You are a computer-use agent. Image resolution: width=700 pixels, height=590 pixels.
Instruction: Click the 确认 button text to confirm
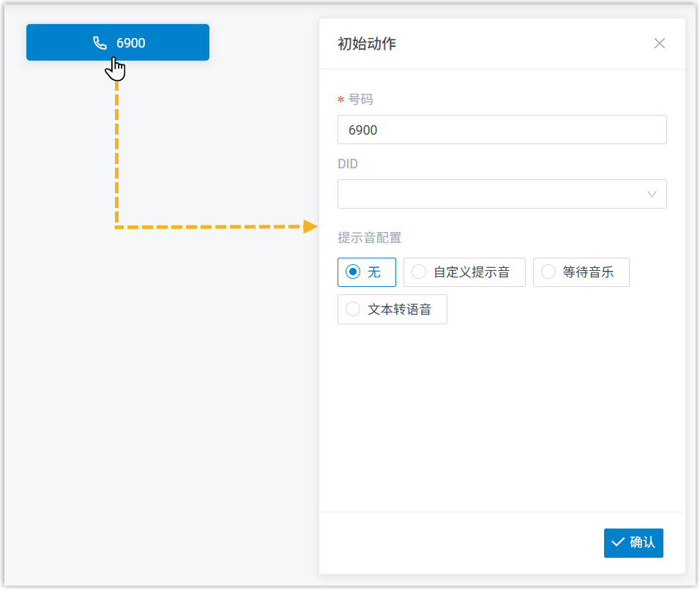click(x=642, y=542)
